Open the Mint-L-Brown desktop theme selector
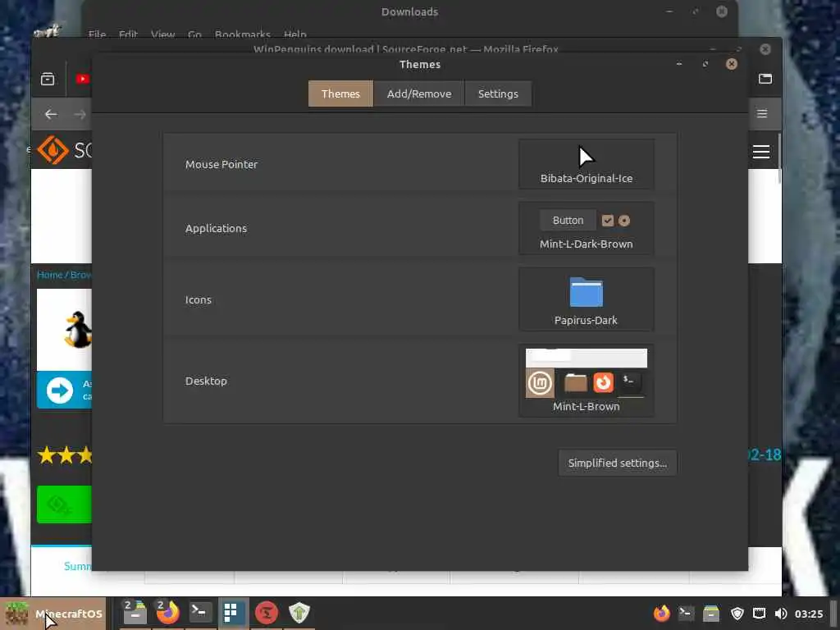The height and width of the screenshot is (630, 840). tap(586, 381)
